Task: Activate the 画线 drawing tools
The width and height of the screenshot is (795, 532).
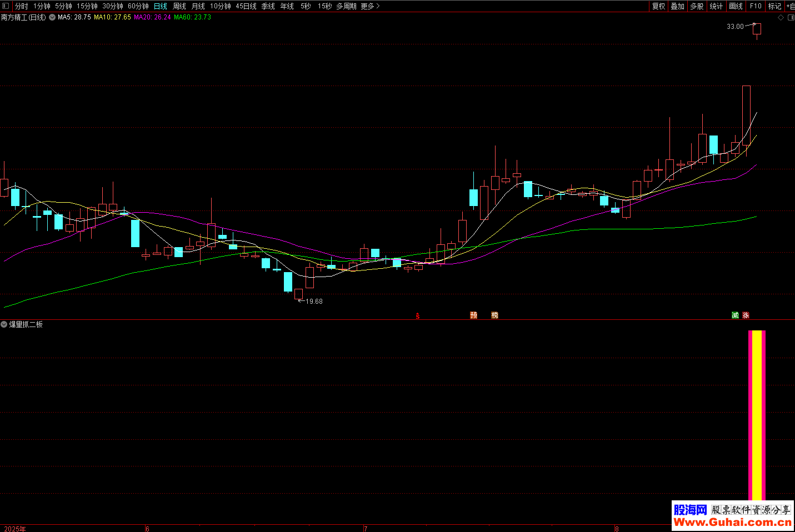Action: 736,6
